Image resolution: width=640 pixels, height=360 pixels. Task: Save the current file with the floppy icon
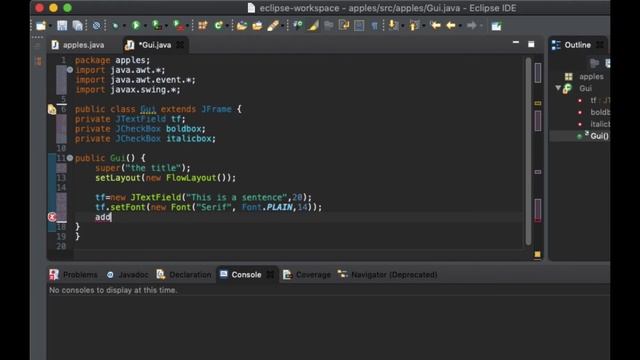[62, 26]
